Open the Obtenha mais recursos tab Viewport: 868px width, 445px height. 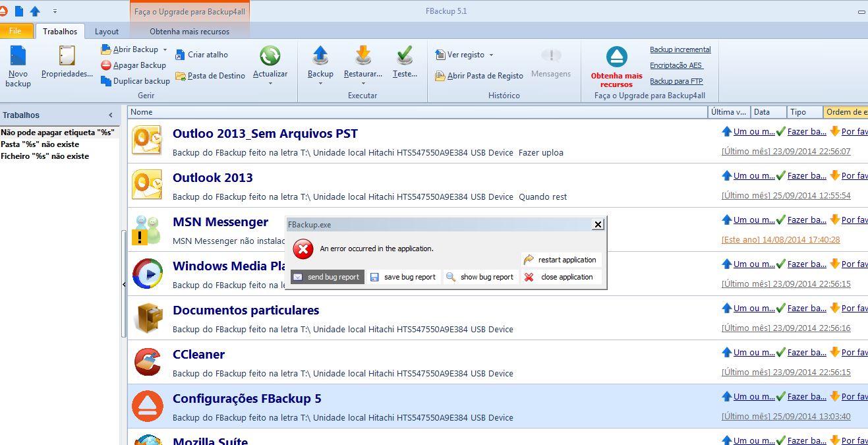pyautogui.click(x=190, y=31)
